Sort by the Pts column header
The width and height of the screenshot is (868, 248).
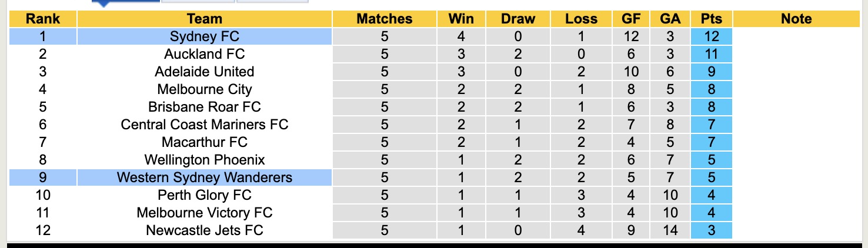712,19
